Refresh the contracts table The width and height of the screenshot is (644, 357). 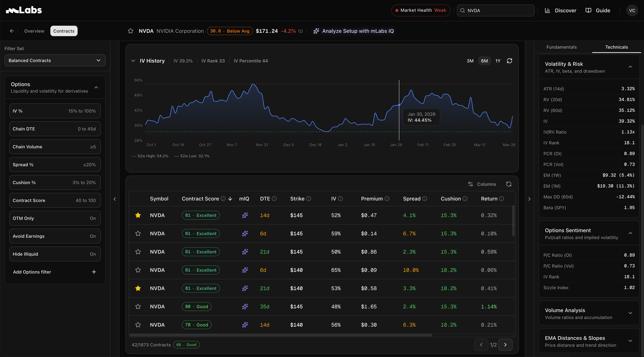click(x=509, y=184)
